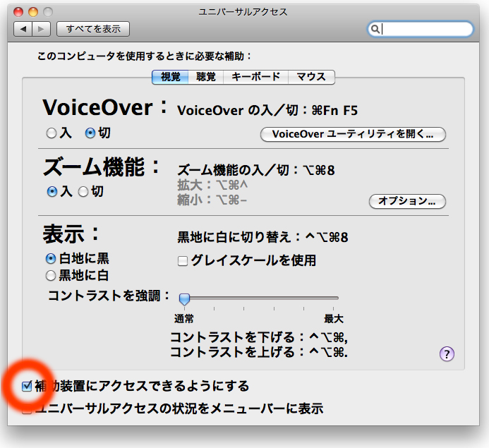Toggle 補助装置にアクセスできるようにする checkbox
The width and height of the screenshot is (489, 448).
pos(27,387)
